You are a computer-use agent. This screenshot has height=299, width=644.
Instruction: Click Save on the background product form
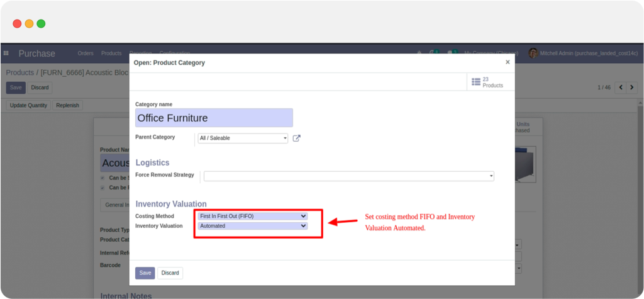(x=16, y=87)
